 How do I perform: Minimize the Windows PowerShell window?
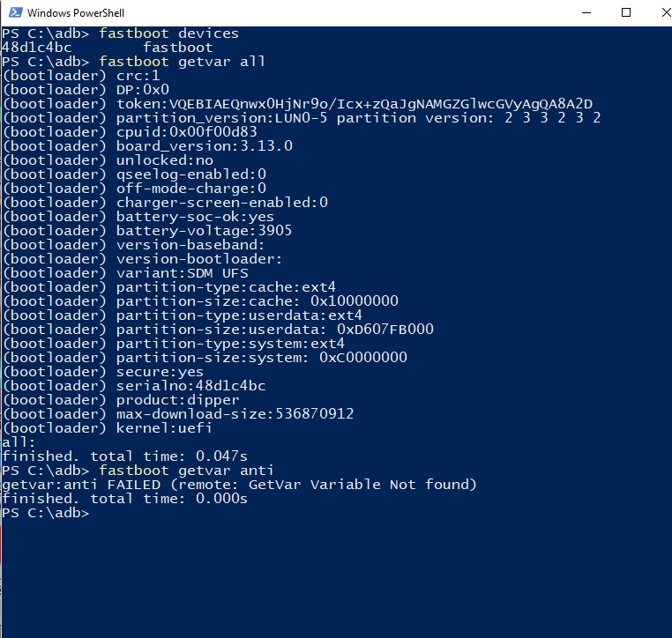pyautogui.click(x=587, y=13)
